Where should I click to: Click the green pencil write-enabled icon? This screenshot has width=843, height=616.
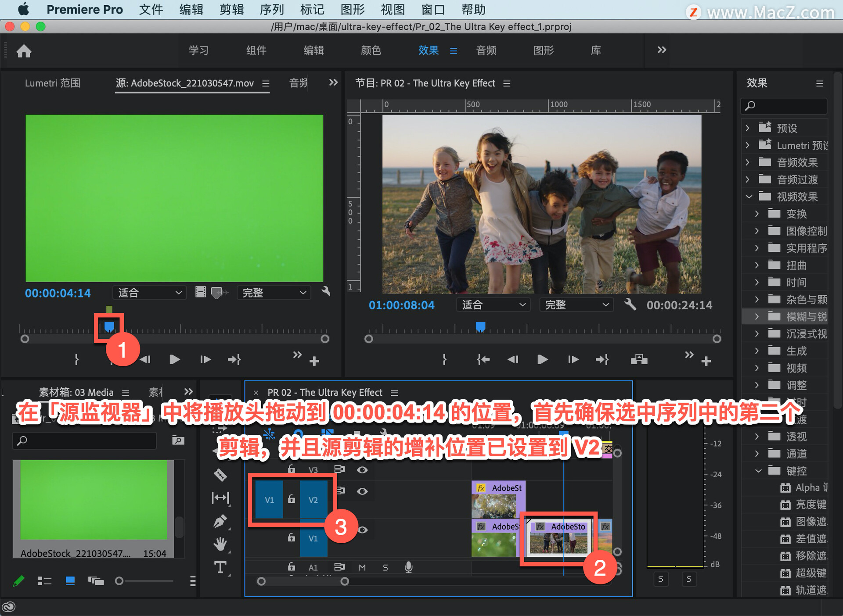18,581
